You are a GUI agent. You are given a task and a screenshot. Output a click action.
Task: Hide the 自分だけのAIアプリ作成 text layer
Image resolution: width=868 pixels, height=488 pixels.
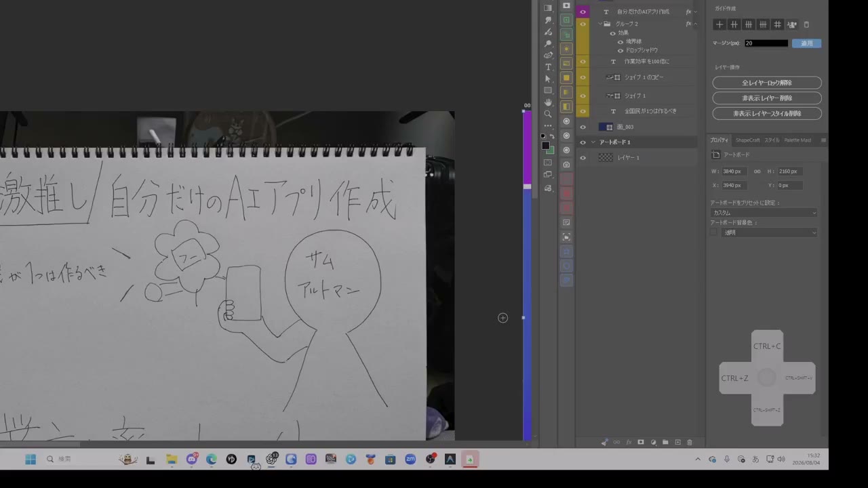point(583,12)
